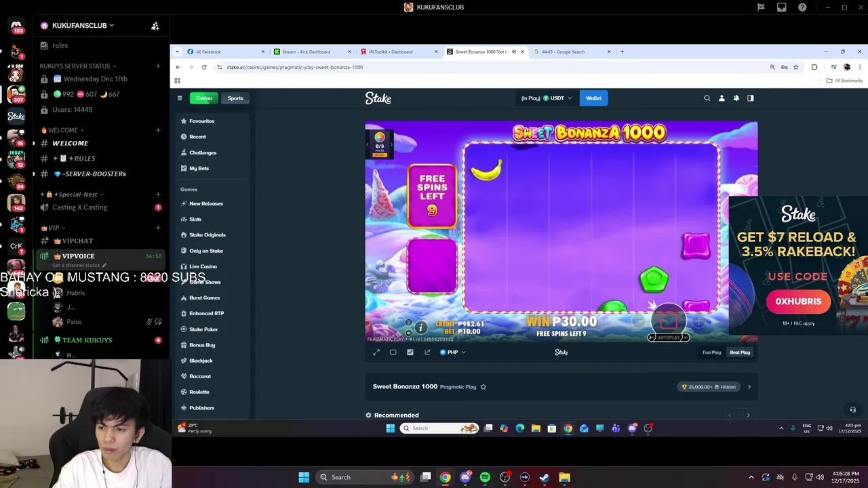The width and height of the screenshot is (868, 488).
Task: Click Windows Start button on bottom taskbar
Action: pos(304,477)
